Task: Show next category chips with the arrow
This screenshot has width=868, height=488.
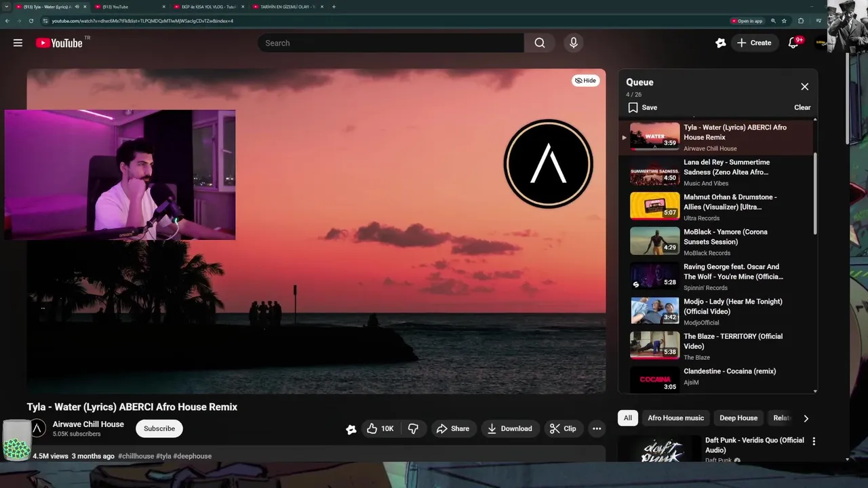Action: point(806,418)
